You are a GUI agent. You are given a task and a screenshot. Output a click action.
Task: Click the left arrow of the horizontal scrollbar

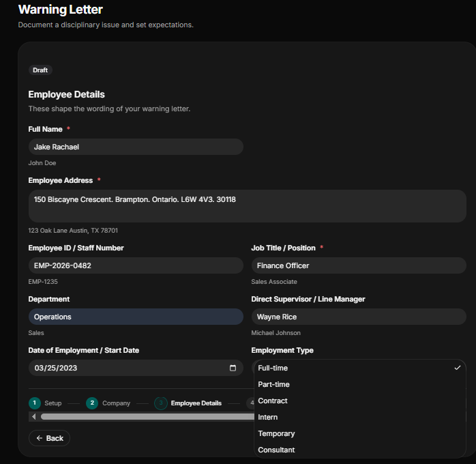point(33,417)
